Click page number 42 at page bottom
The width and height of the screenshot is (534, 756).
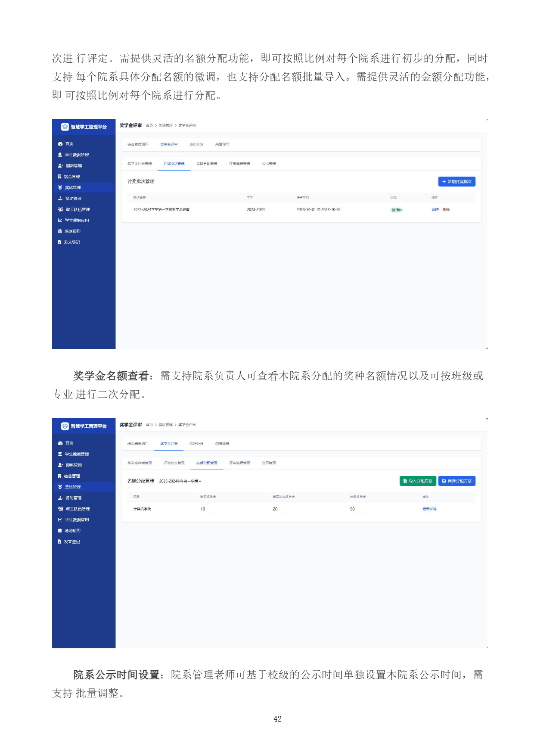277,719
